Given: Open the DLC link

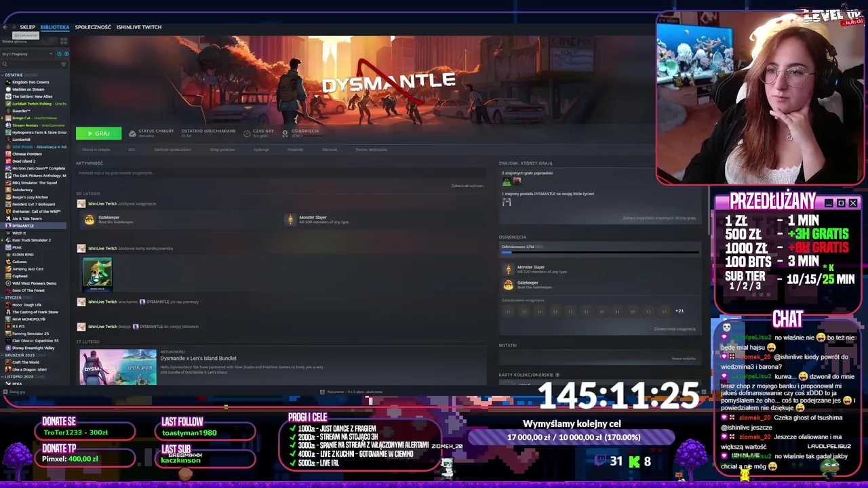Looking at the screenshot, I should [132, 150].
